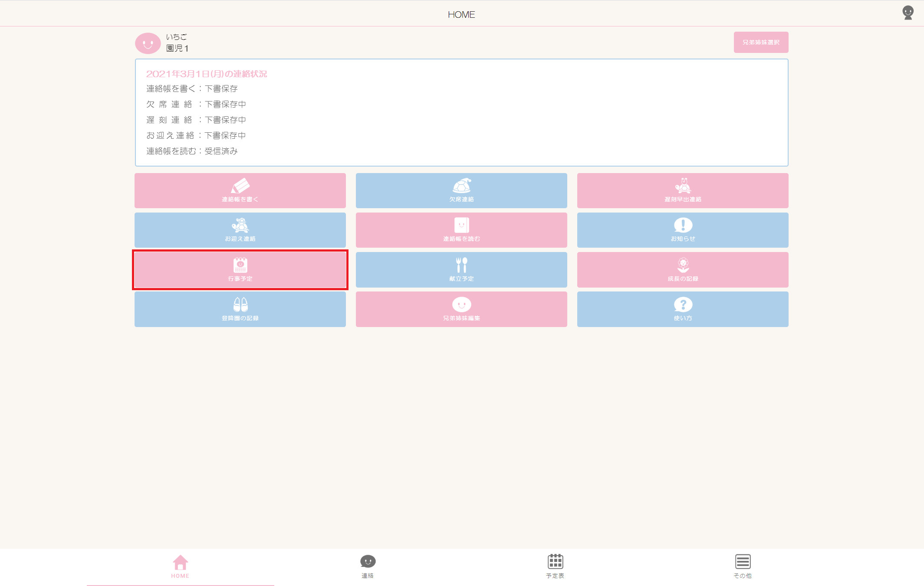Switch to the 連絡 bottom tab

tap(368, 566)
